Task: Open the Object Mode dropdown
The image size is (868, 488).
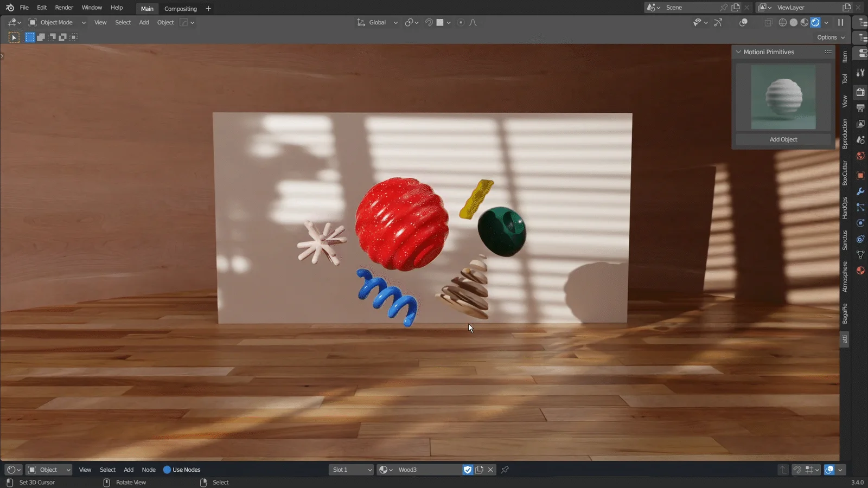Action: 56,22
